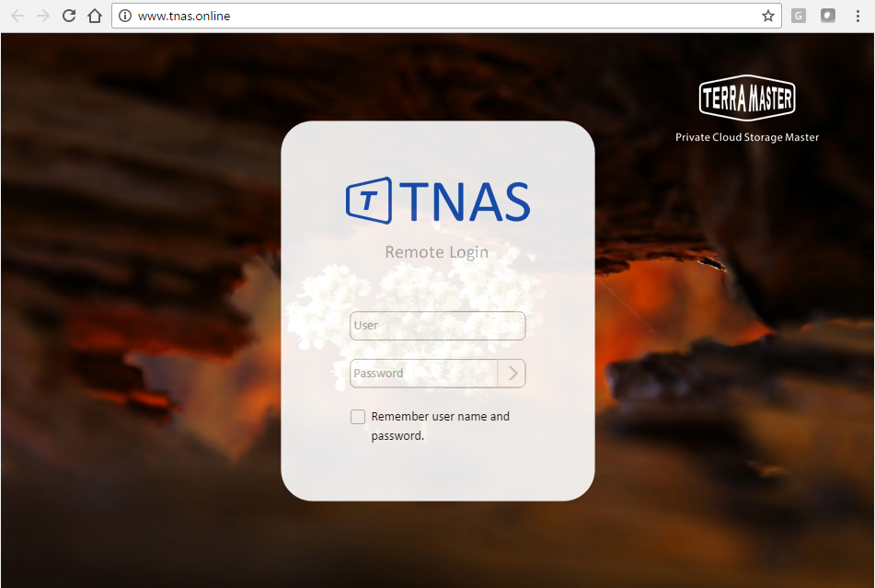Open the extension icon beside the G icon
The height and width of the screenshot is (588, 875).
tap(828, 16)
